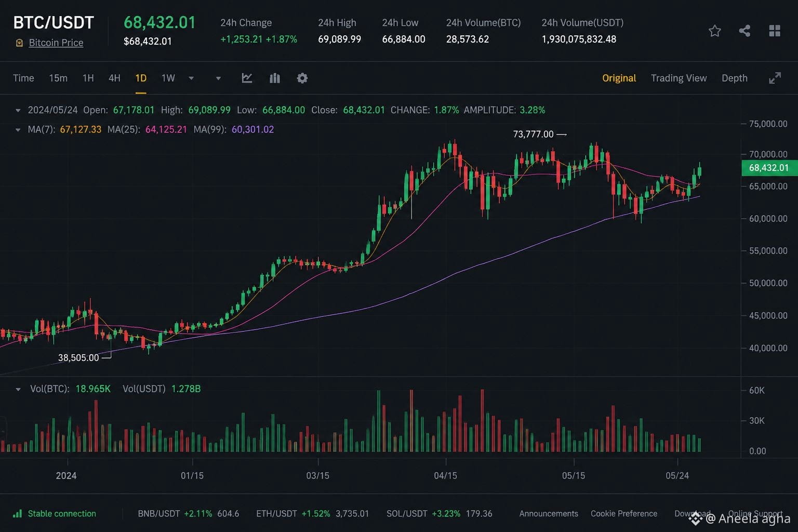798x532 pixels.
Task: Click the 70,000.00 price axis label
Action: [768, 154]
